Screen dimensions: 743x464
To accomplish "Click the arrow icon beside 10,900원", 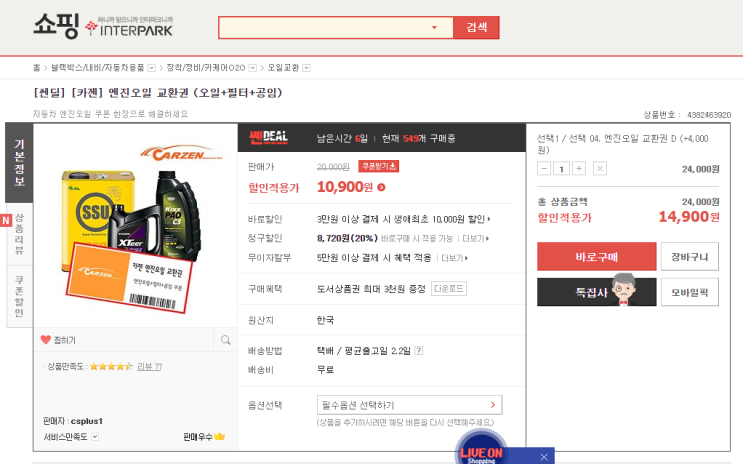I will 381,187.
